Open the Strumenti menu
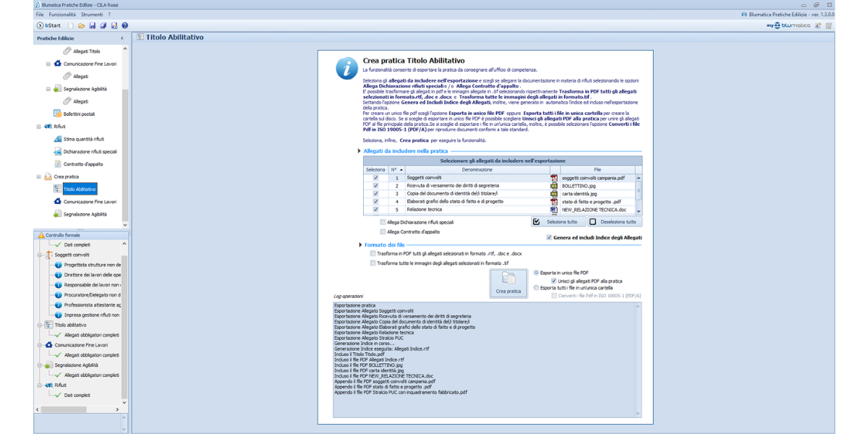This screenshot has height=434, width=868. (x=91, y=14)
